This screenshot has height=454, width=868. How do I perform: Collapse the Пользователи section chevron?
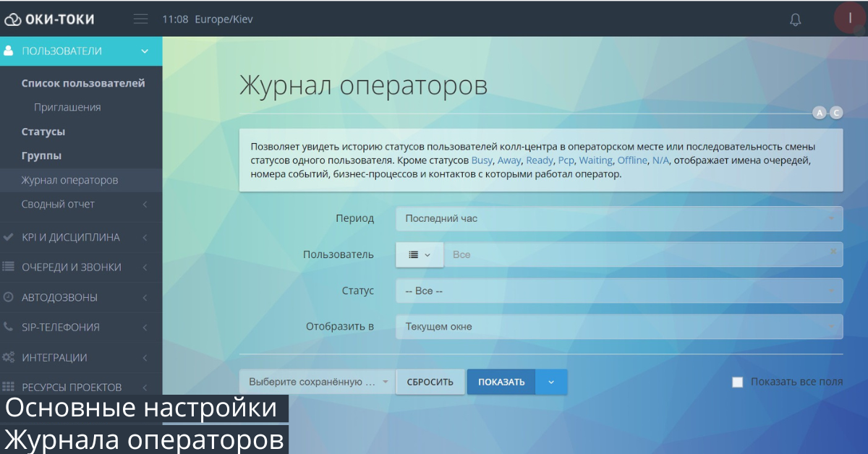click(x=145, y=51)
